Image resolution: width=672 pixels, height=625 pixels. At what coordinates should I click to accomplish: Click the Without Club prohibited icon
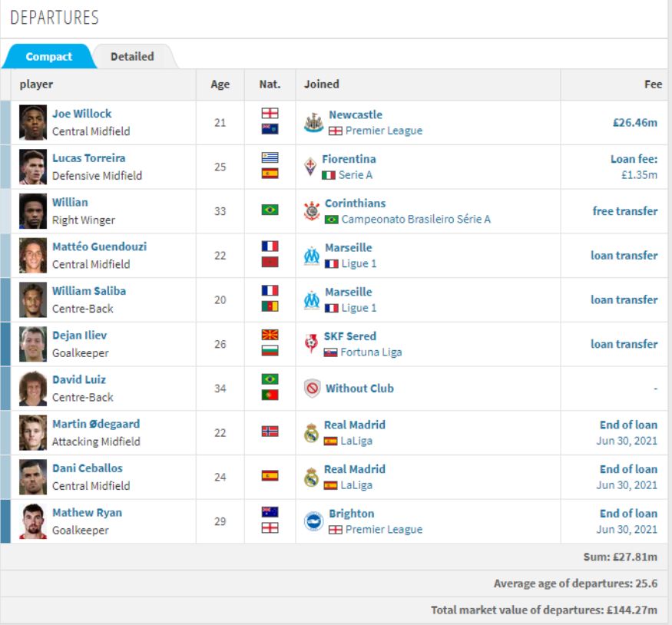(x=312, y=389)
